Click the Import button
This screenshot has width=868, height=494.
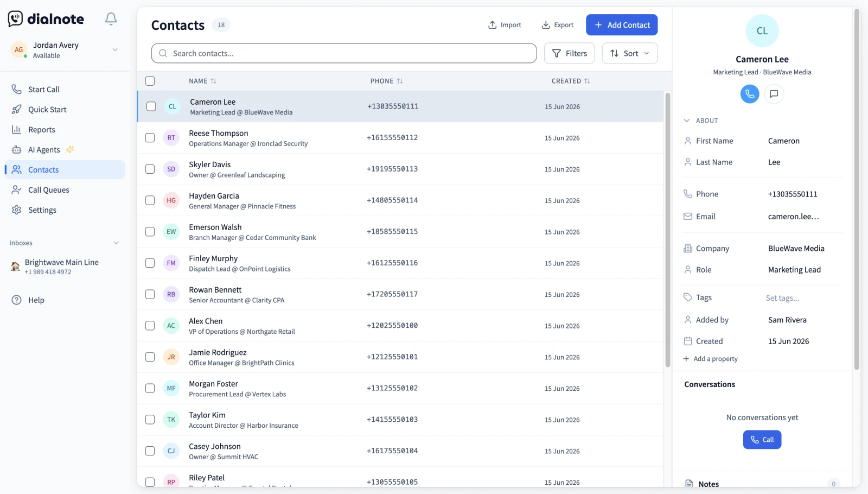[505, 24]
